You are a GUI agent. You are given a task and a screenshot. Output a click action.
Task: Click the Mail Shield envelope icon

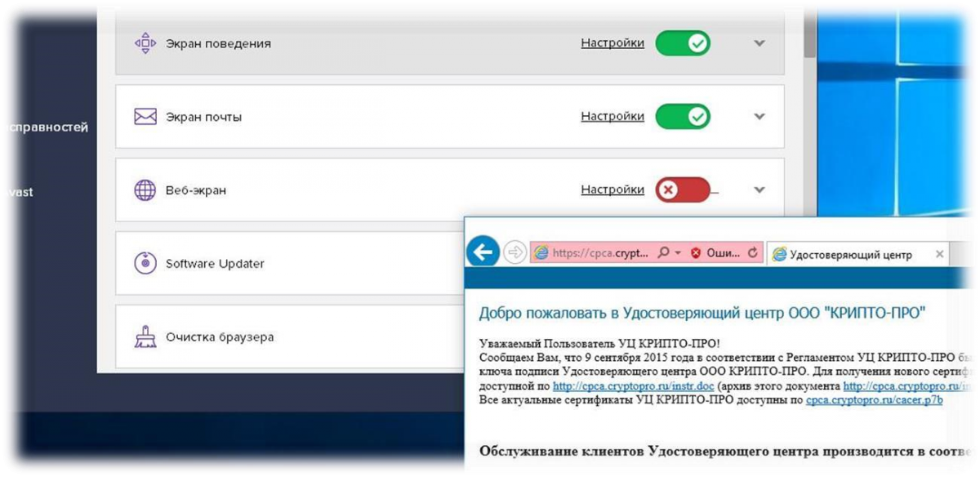145,117
